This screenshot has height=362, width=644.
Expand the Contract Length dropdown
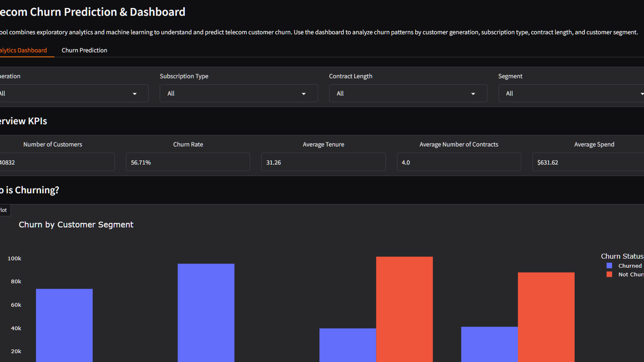pos(408,93)
